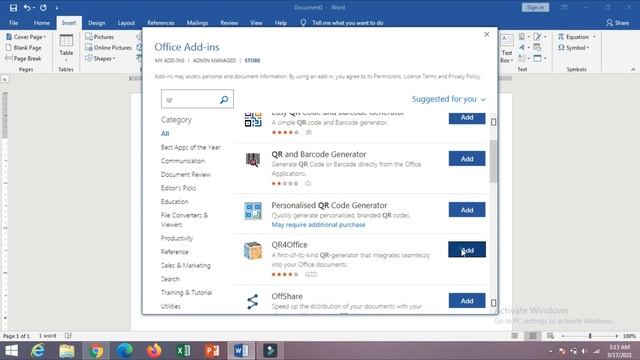The width and height of the screenshot is (640, 360).
Task: Add the OffShare add-in
Action: point(467,301)
